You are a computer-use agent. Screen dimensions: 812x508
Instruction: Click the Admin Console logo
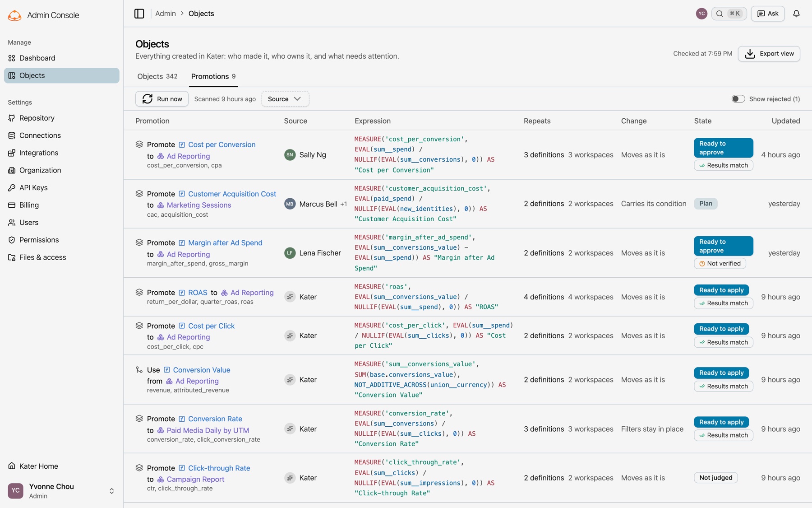click(14, 15)
